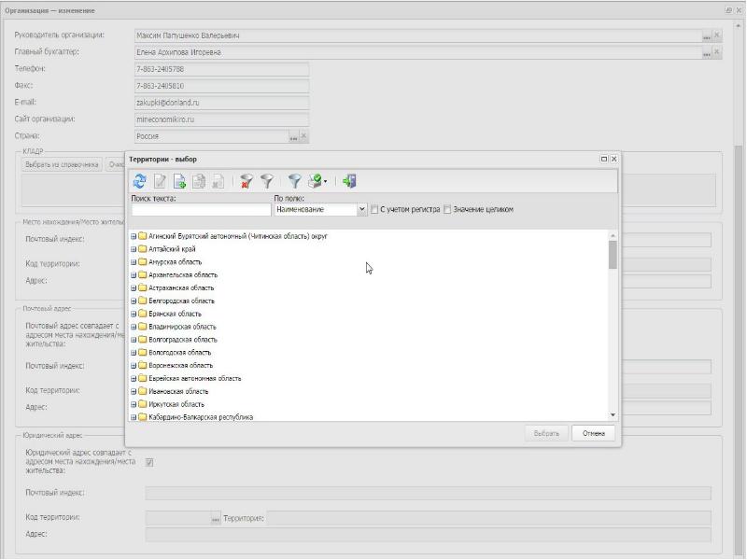This screenshot has width=747, height=560.
Task: Open Код территории lookup in Юридический адрес
Action: (x=216, y=519)
